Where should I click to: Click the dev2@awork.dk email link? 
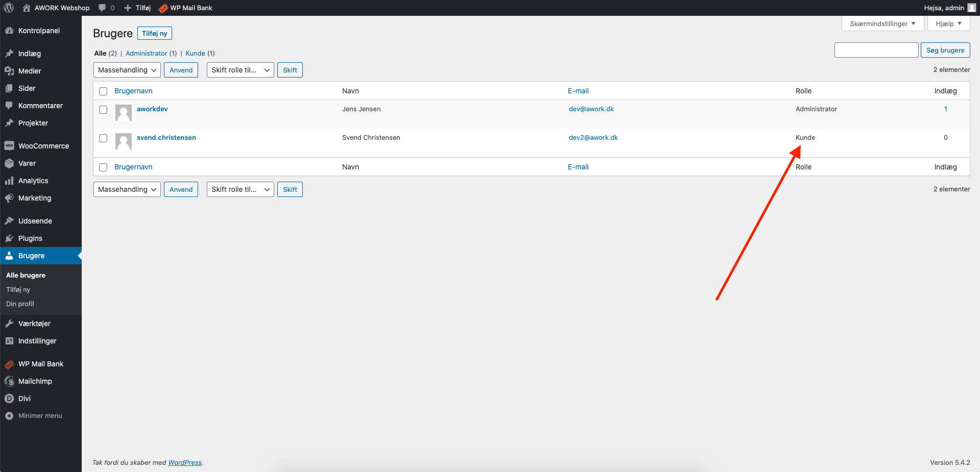coord(593,137)
